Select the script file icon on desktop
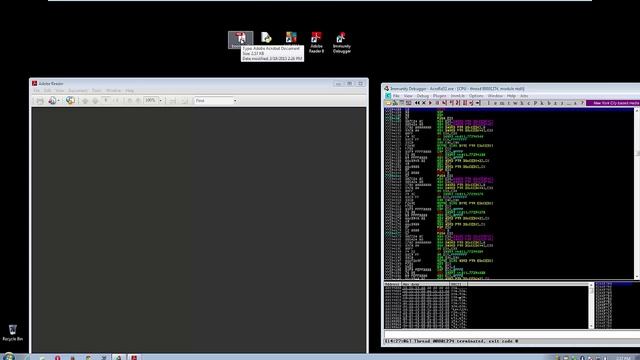The image size is (640, 360). [x=266, y=38]
